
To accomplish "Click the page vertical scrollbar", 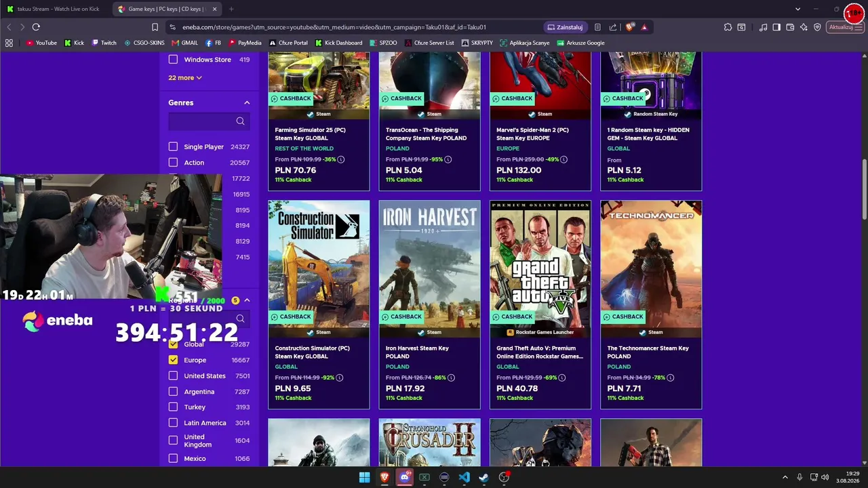I will tap(864, 190).
